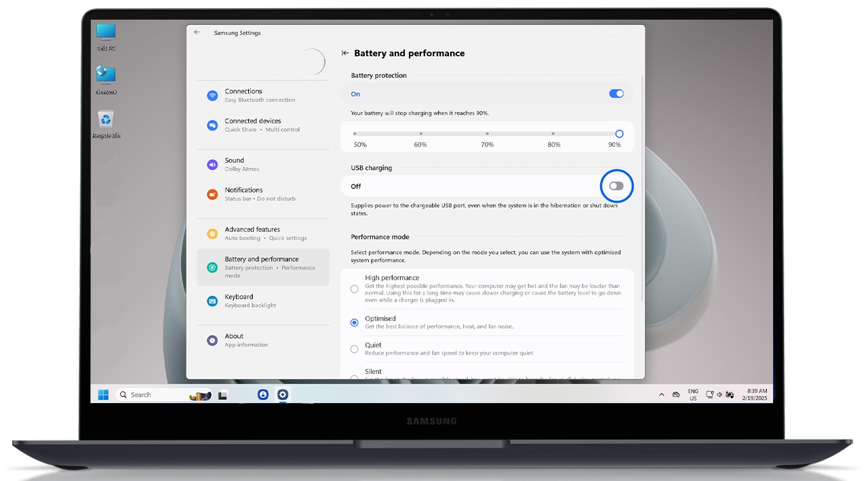Turn off Battery protection switch

pos(616,93)
